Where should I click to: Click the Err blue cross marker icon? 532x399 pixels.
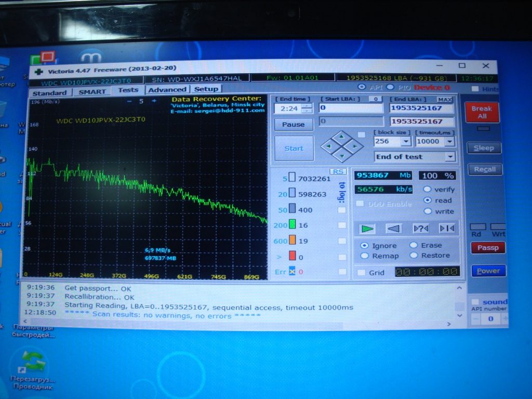point(292,271)
